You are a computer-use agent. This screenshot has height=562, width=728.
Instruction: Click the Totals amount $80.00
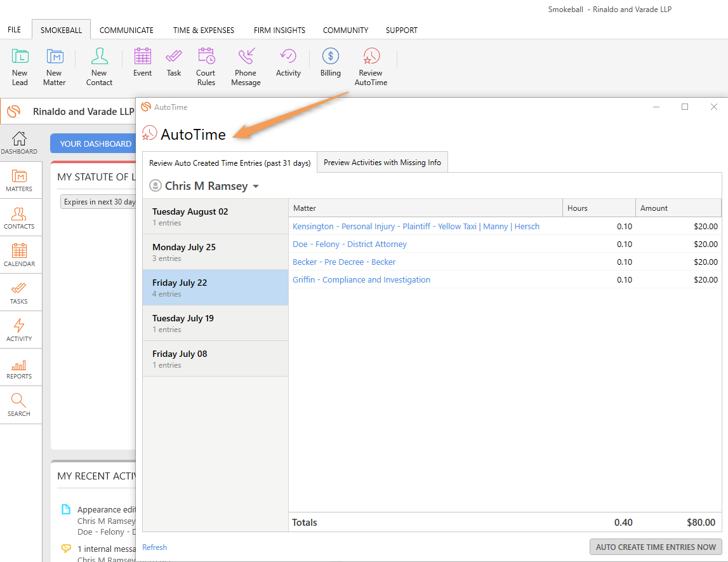tap(701, 522)
